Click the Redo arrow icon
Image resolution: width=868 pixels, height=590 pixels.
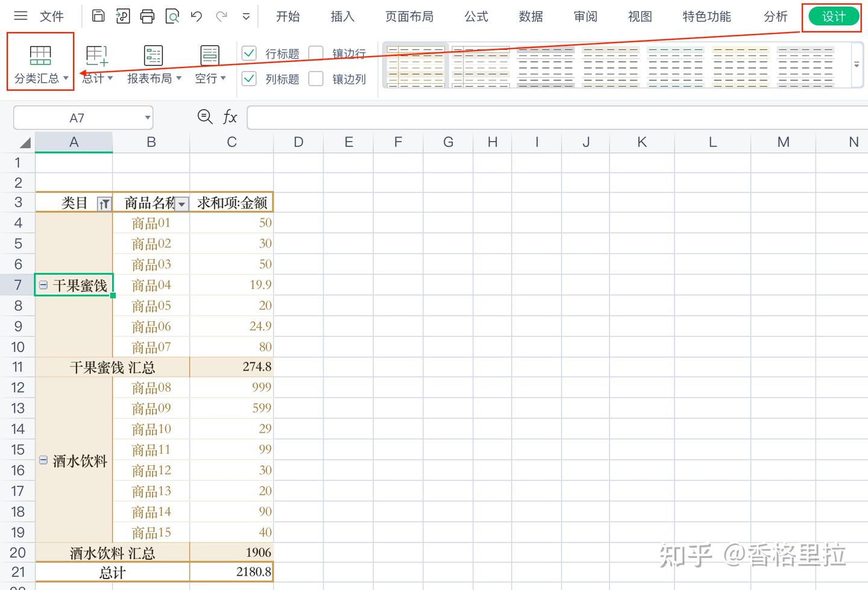pos(221,16)
